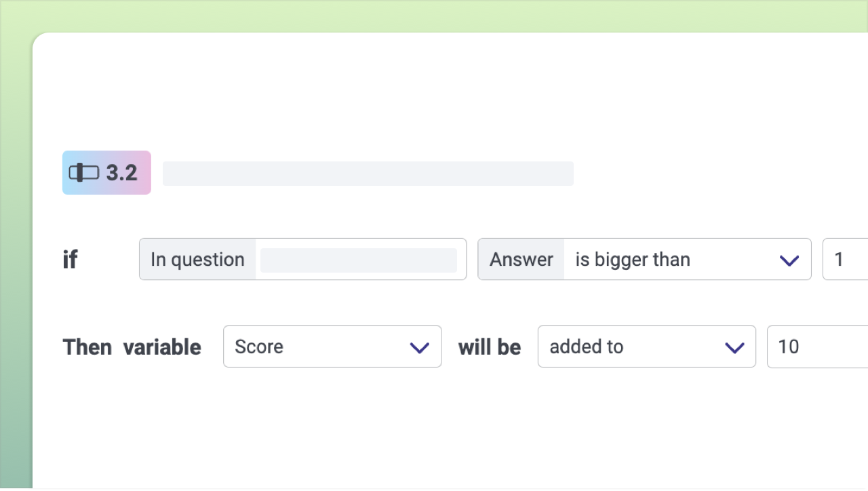The height and width of the screenshot is (491, 868).
Task: Click chevron arrow beside "added to"
Action: pyautogui.click(x=734, y=348)
